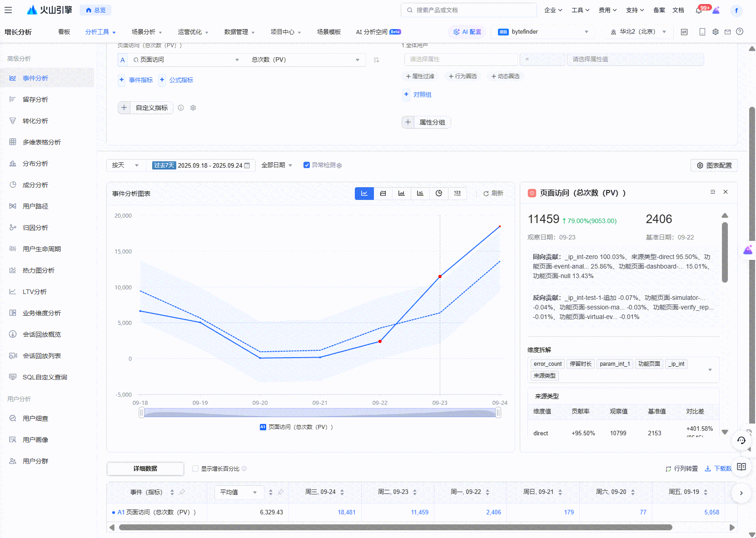Open the 平均值 dropdown in table
Viewport: 756px width, 538px height.
[x=239, y=492]
